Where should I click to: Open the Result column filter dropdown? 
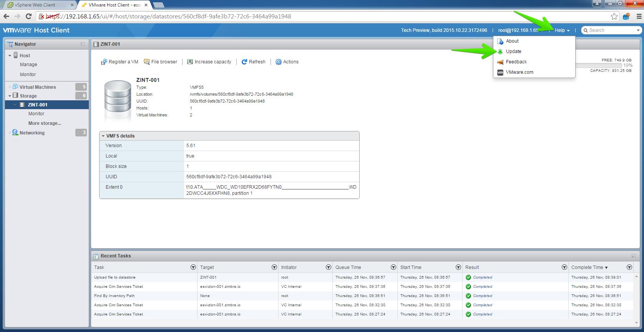tap(564, 267)
